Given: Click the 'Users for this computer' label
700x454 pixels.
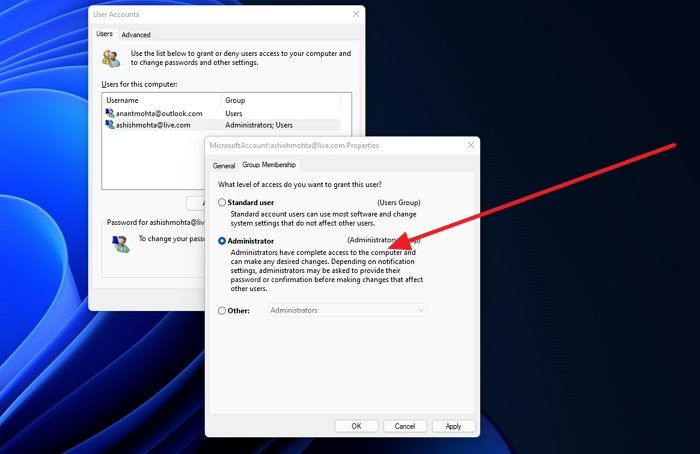Looking at the screenshot, I should (x=139, y=84).
